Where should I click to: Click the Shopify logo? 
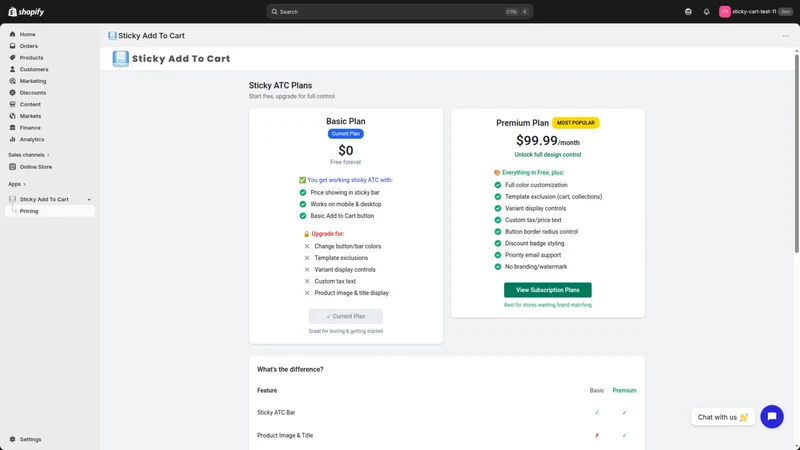pyautogui.click(x=26, y=12)
